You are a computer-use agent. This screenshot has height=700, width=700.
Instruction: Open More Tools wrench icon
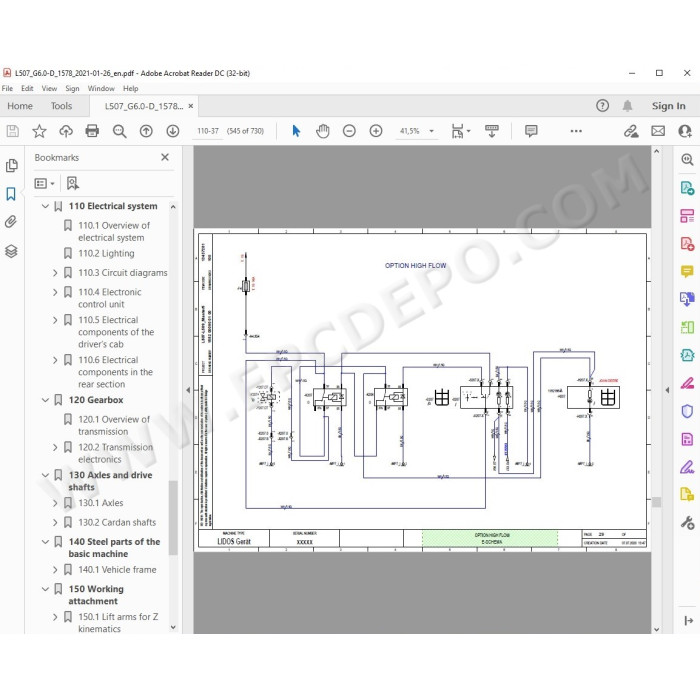pos(687,522)
